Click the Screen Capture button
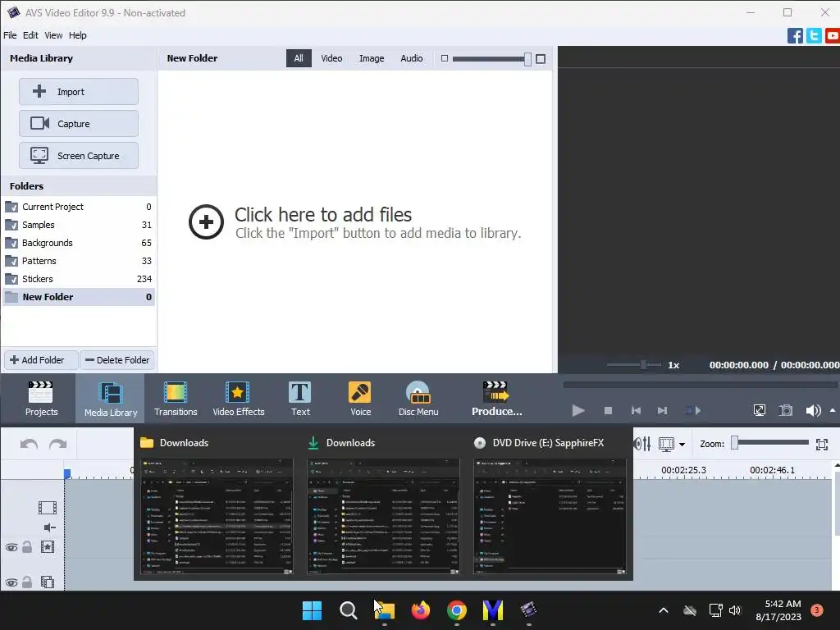 [x=79, y=156]
